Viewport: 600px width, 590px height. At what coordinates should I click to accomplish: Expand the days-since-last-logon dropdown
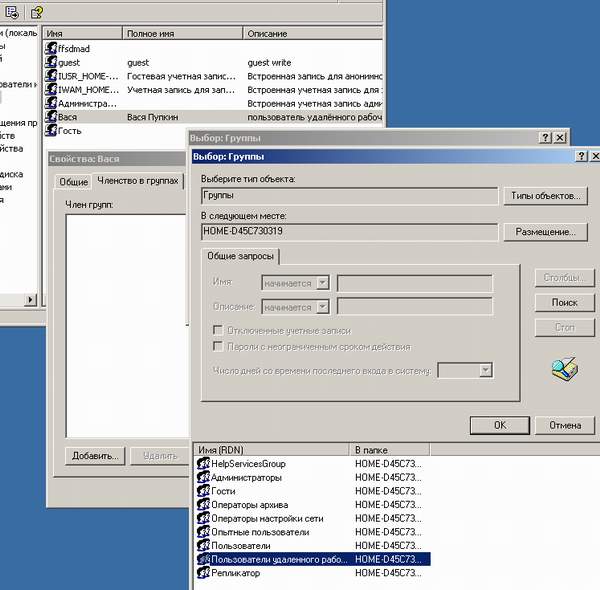pos(485,371)
